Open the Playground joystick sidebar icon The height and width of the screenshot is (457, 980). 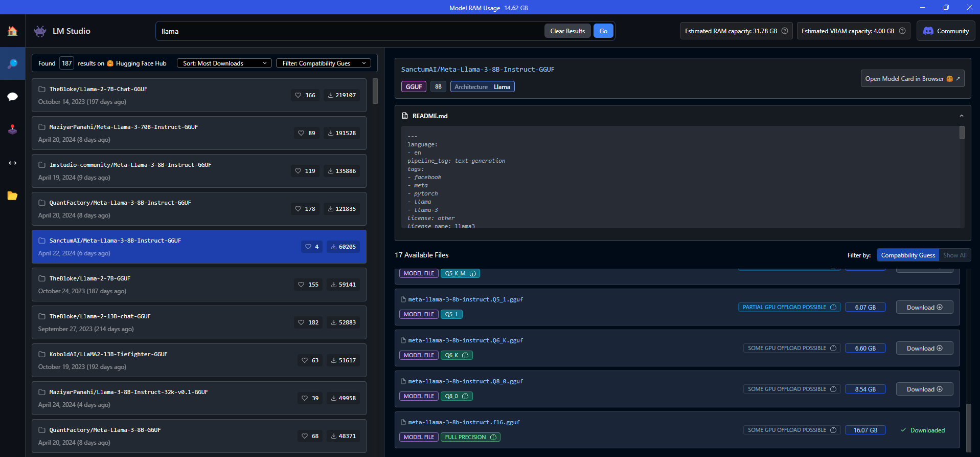tap(12, 129)
